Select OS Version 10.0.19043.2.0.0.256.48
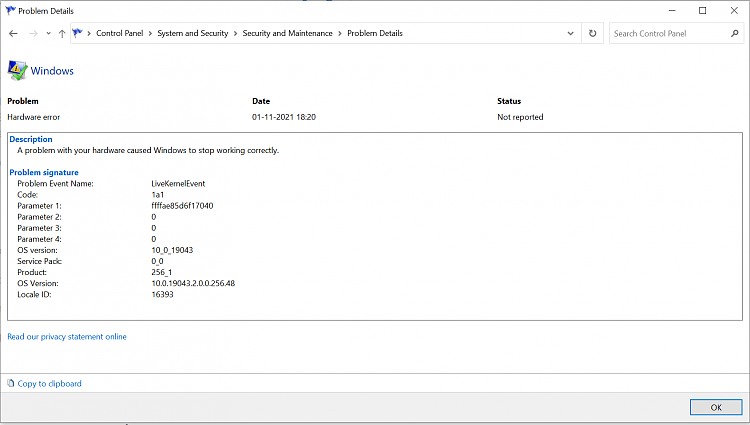 193,283
